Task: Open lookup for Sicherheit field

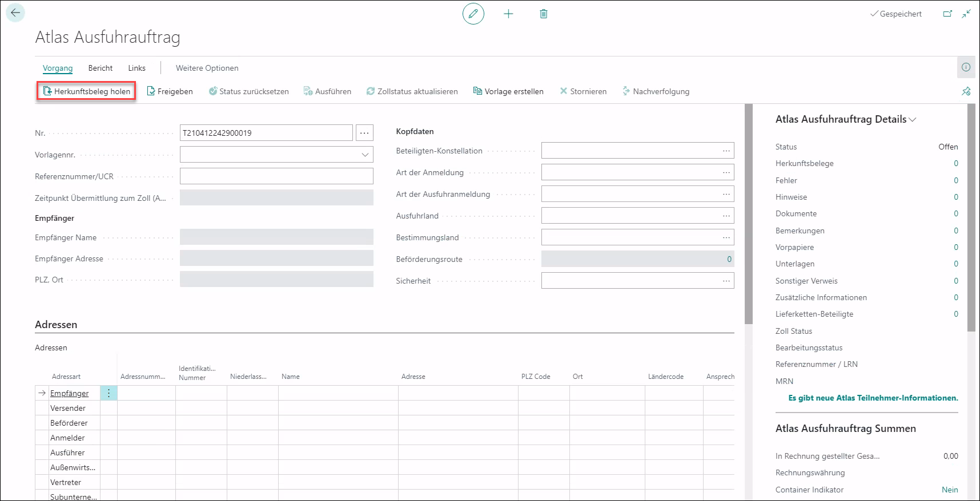Action: click(x=726, y=281)
